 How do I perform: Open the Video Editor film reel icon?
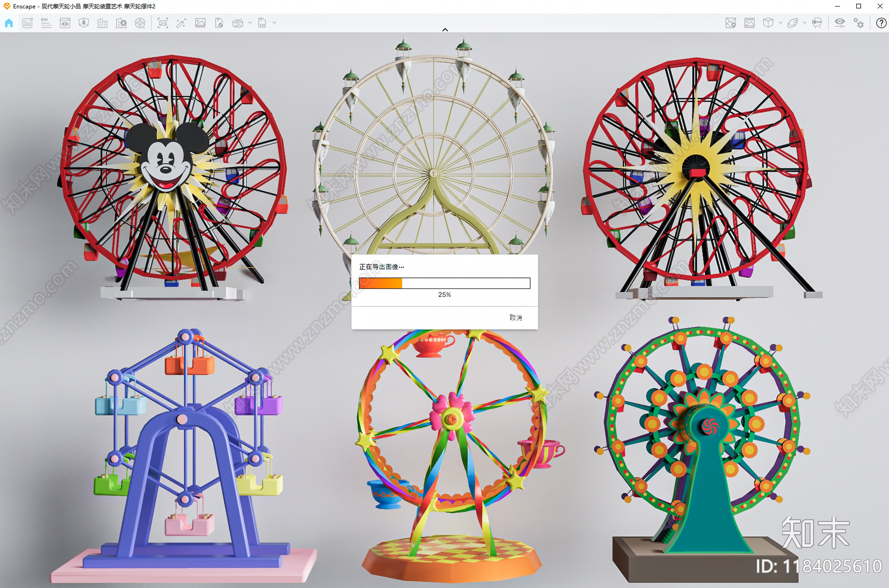point(140,23)
